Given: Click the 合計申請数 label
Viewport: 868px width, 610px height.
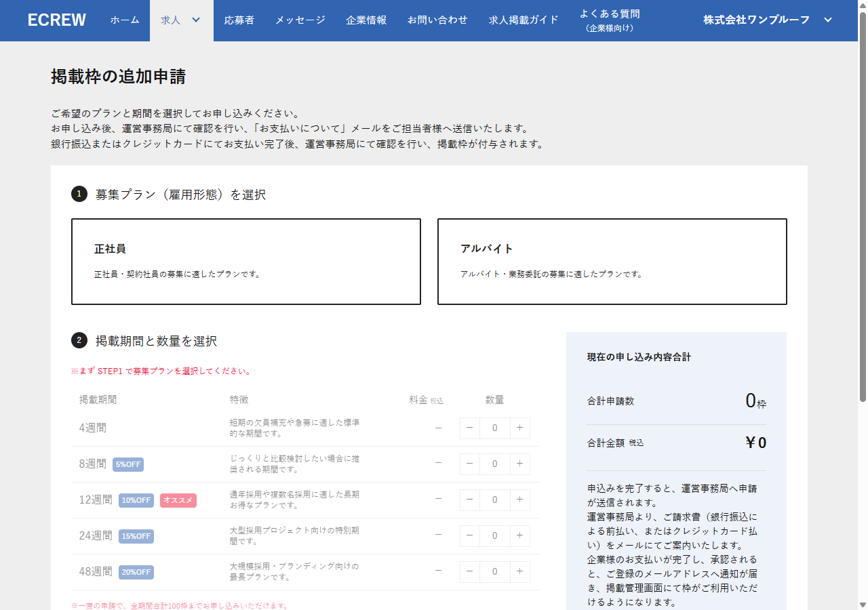Looking at the screenshot, I should point(610,401).
